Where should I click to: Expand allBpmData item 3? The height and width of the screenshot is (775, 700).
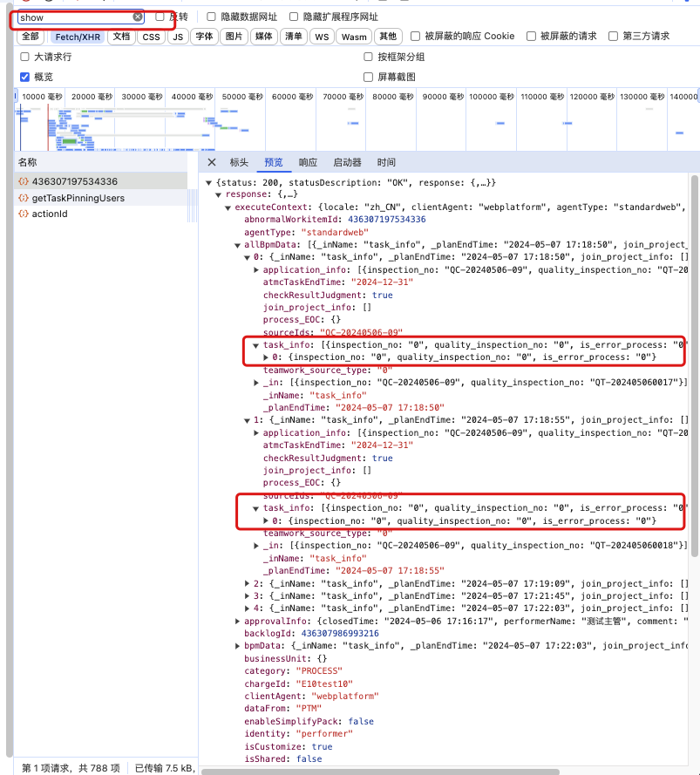[x=247, y=595]
